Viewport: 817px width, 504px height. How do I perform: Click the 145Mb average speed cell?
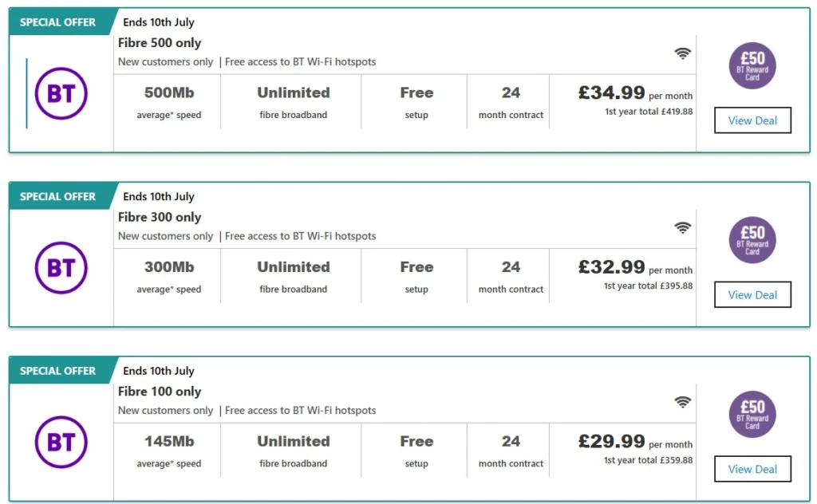(x=169, y=451)
